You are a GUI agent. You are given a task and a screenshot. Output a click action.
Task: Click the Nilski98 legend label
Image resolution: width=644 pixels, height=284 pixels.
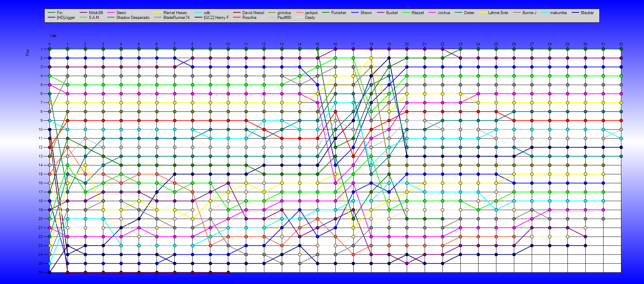click(x=96, y=13)
